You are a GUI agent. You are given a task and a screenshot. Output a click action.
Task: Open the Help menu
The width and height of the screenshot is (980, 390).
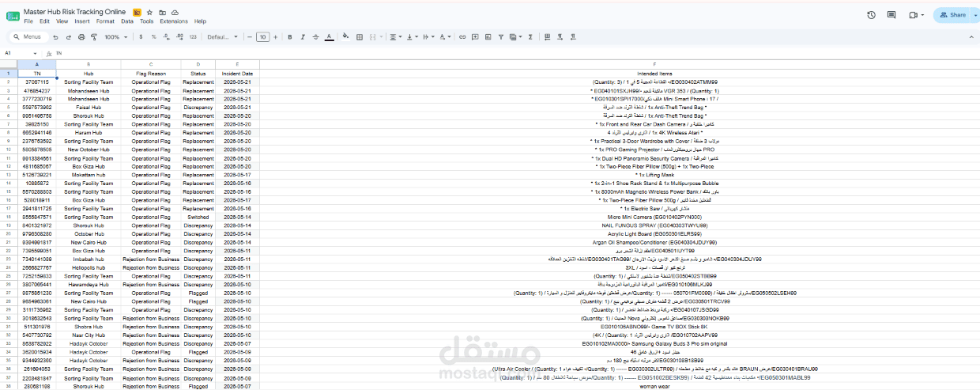click(201, 21)
